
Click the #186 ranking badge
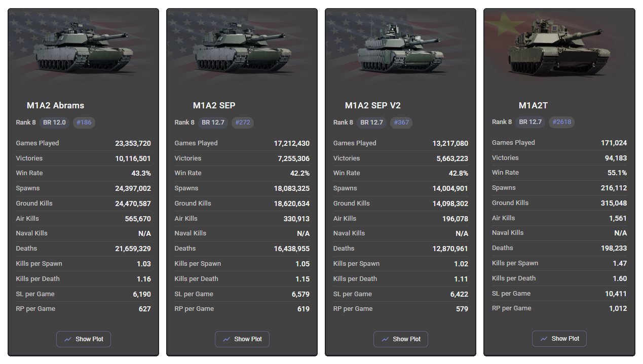pyautogui.click(x=84, y=123)
